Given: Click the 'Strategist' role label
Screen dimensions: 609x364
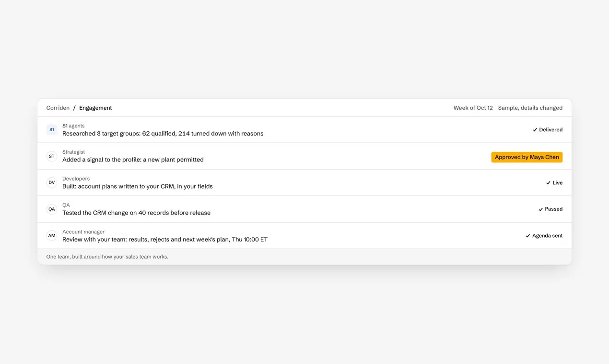Looking at the screenshot, I should click(73, 152).
